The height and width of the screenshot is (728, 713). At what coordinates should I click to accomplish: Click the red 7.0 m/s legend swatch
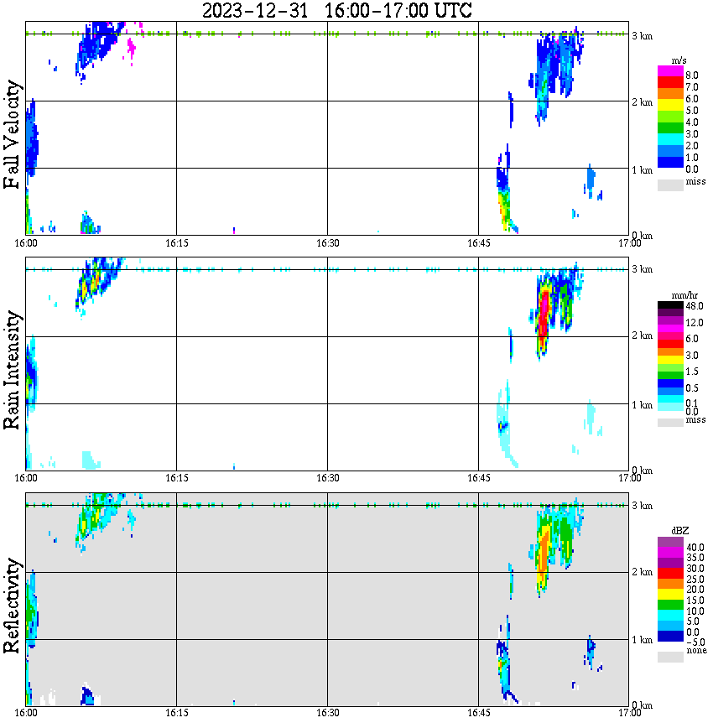pyautogui.click(x=670, y=82)
